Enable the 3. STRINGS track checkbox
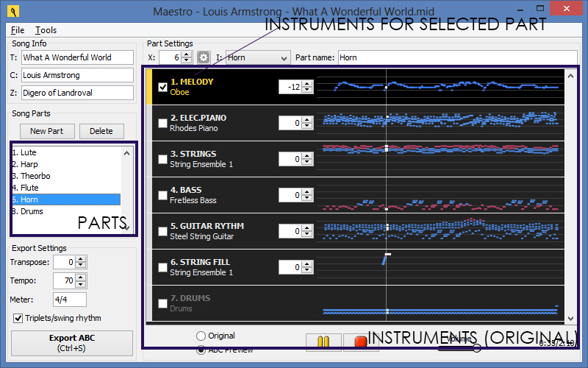 coord(162,159)
